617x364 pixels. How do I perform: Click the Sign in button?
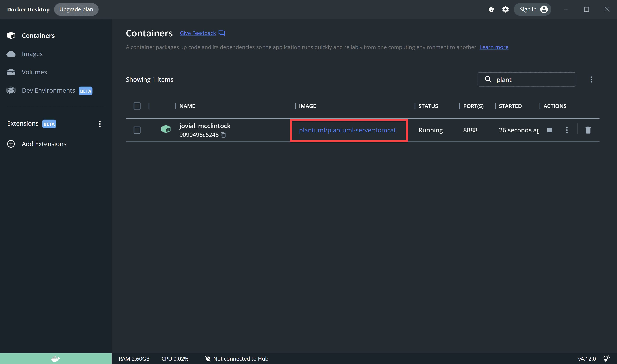pos(532,9)
